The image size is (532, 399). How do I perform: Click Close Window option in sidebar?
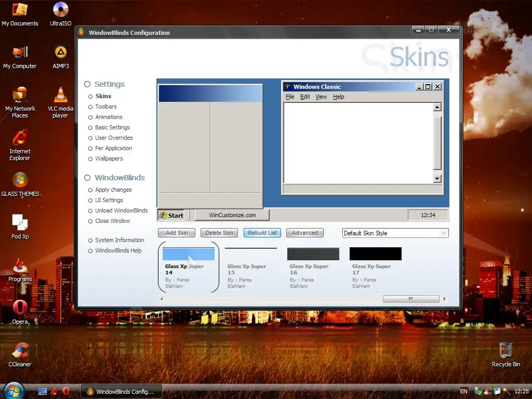tap(112, 221)
